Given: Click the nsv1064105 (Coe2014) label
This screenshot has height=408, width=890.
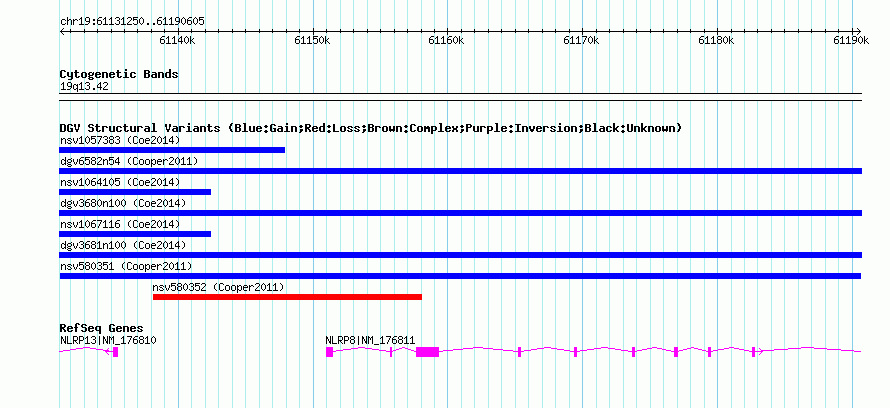Looking at the screenshot, I should (120, 182).
